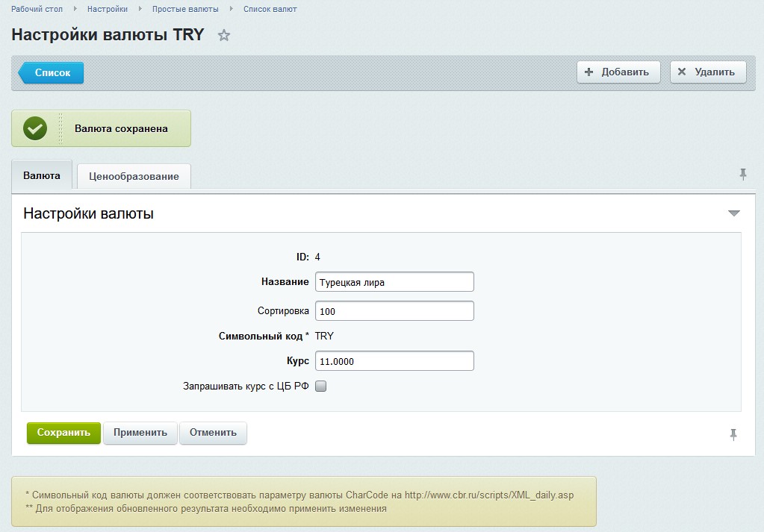This screenshot has width=764, height=532.
Task: Return to the list via 'Список' button
Action: click(52, 72)
